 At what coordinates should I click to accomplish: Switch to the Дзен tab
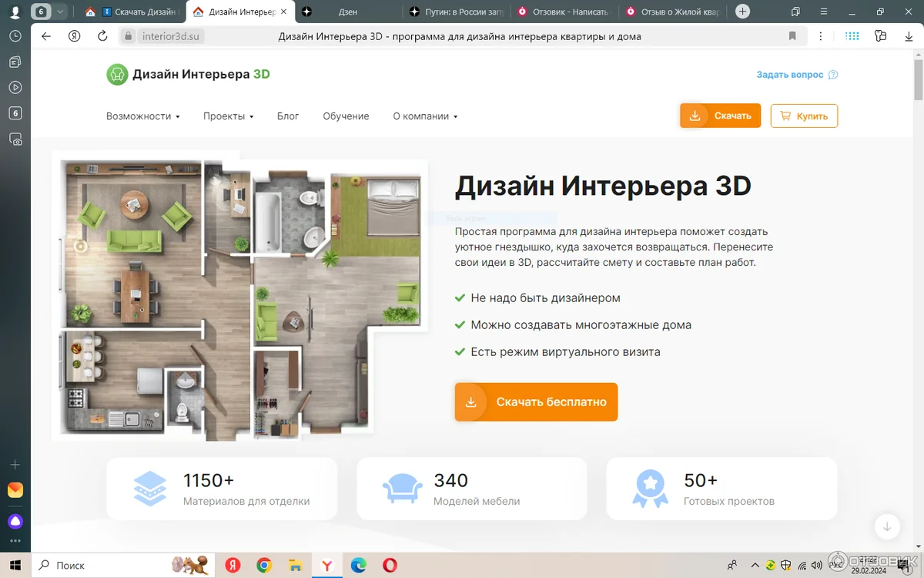tap(346, 12)
